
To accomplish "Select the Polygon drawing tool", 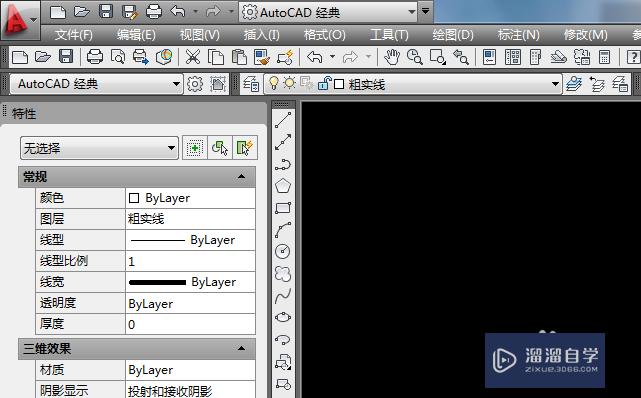I will pos(283,186).
